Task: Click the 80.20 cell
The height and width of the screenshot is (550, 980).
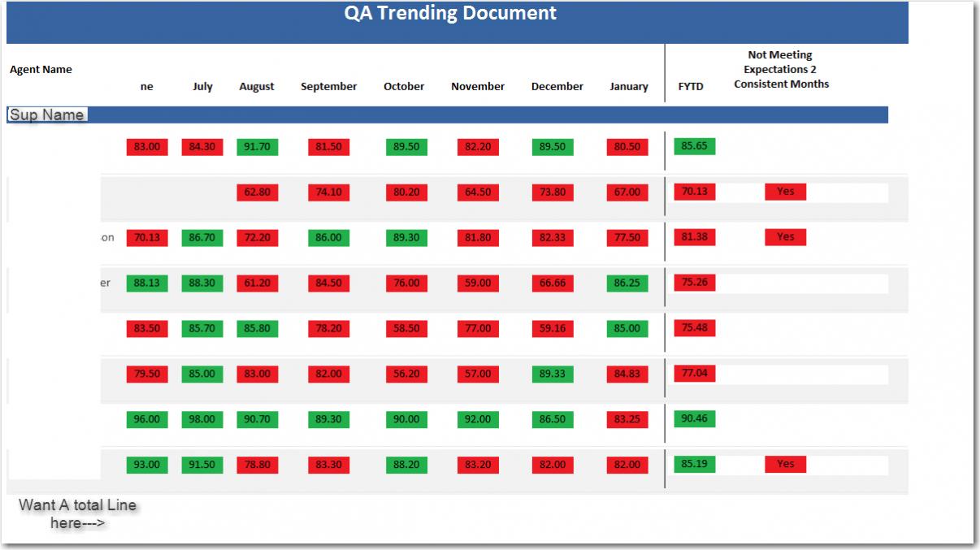Action: pos(406,193)
